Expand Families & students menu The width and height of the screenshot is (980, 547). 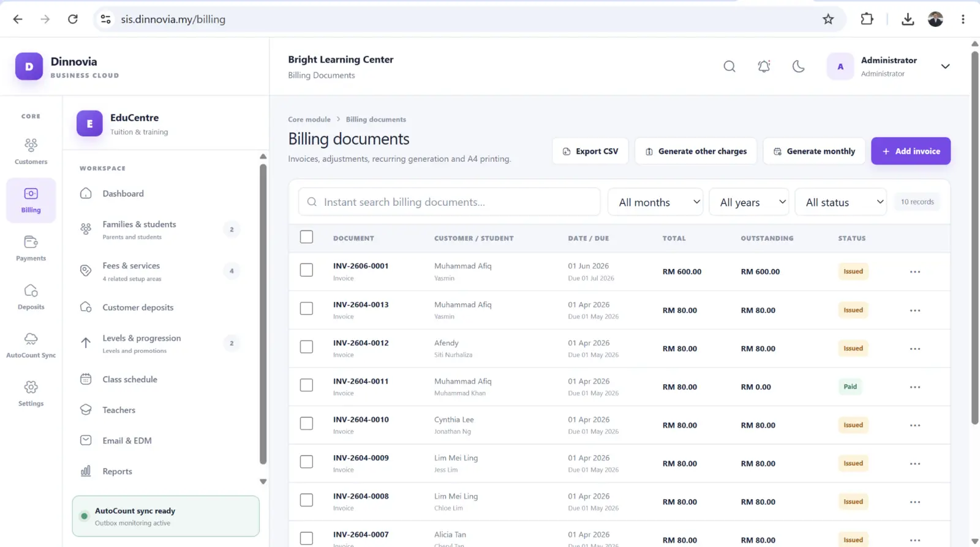(x=160, y=230)
